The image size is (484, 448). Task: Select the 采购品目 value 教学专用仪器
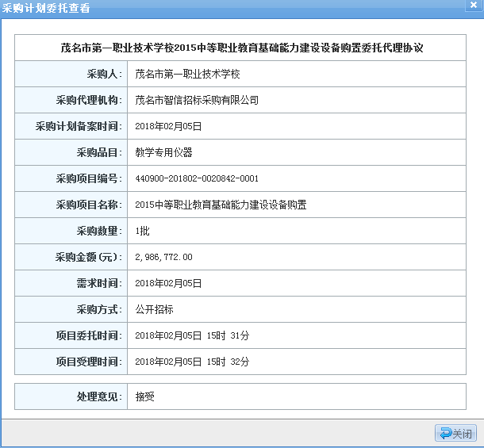pyautogui.click(x=164, y=152)
